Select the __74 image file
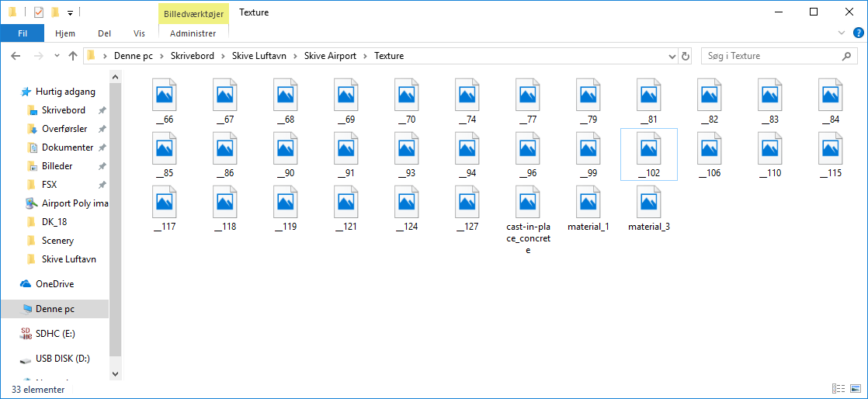 (x=467, y=101)
